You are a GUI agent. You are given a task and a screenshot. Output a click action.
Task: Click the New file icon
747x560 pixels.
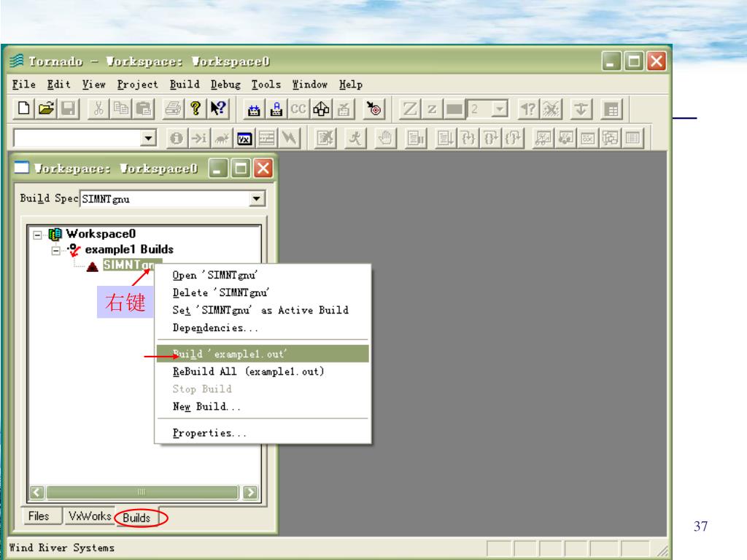point(23,109)
